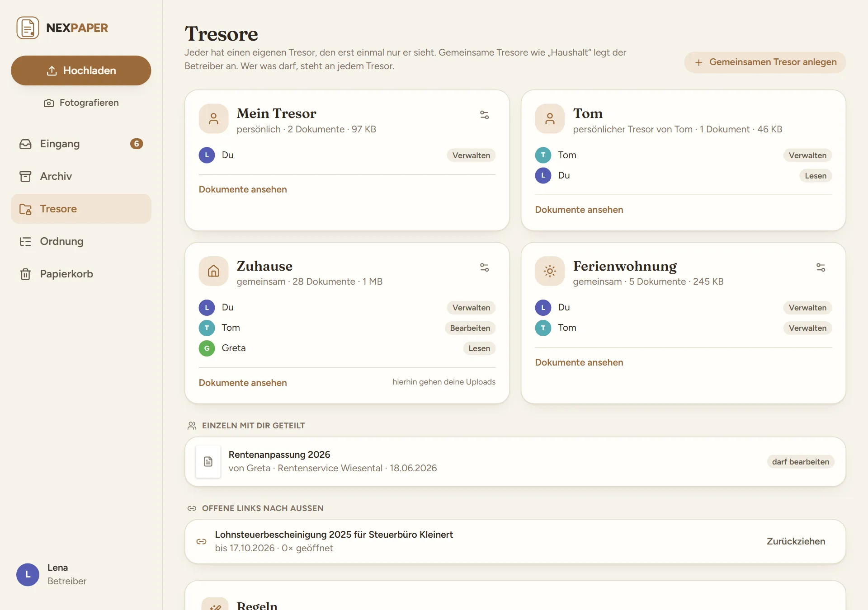Open Papierkorb in the sidebar

(x=81, y=274)
